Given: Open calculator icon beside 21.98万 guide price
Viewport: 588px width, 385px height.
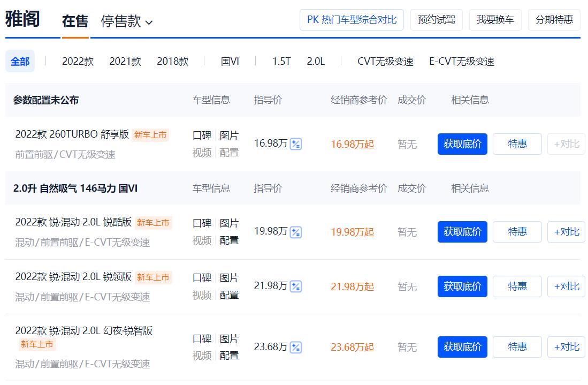Looking at the screenshot, I should pos(296,286).
